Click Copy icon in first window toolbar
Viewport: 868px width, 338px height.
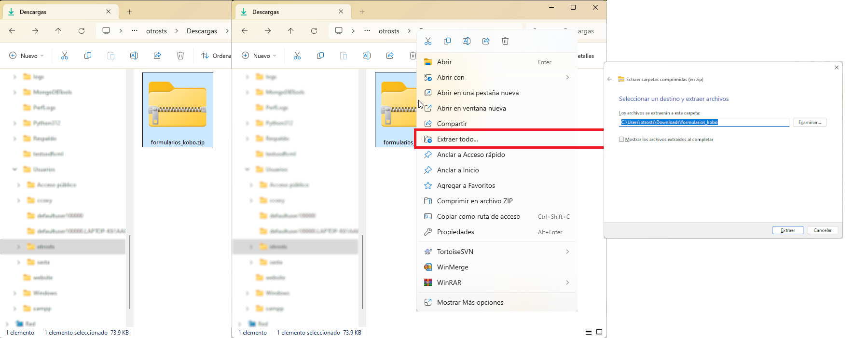(88, 56)
